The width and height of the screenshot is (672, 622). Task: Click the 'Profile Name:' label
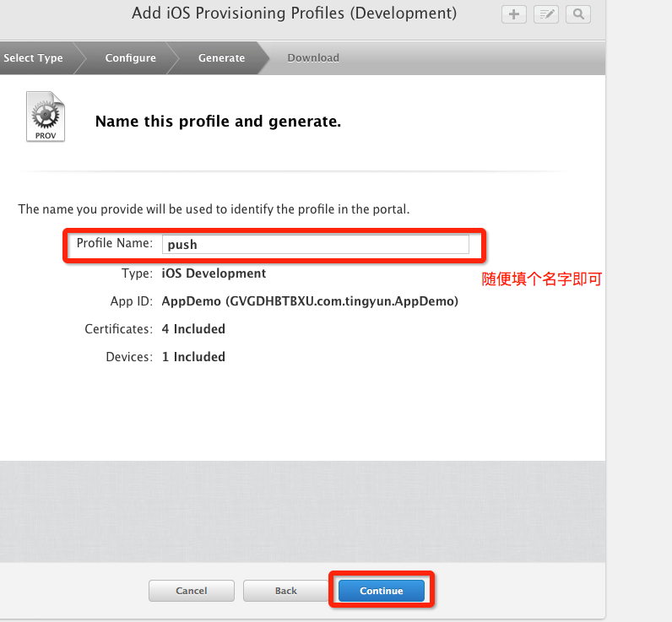[x=114, y=244]
